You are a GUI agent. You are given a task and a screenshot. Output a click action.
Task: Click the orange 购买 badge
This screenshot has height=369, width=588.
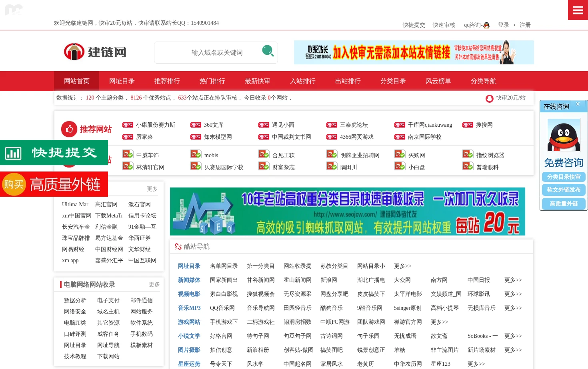coord(14,184)
